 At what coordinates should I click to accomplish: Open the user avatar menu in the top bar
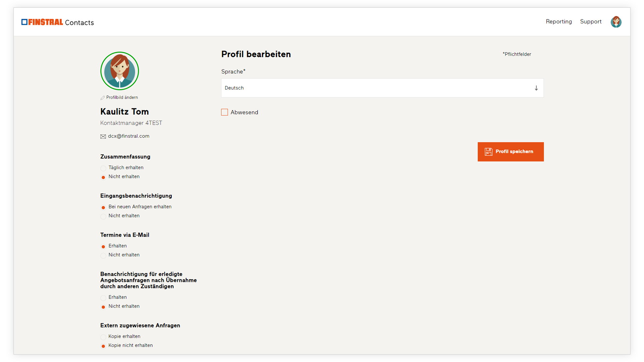(616, 22)
